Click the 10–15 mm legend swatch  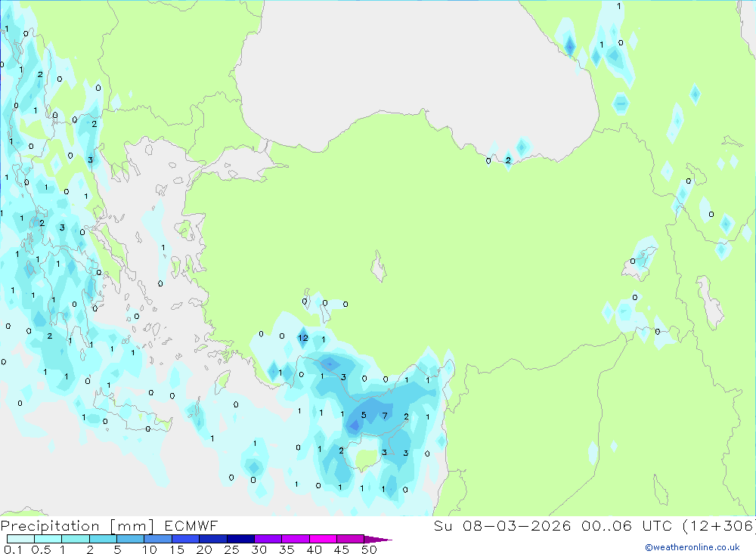(x=158, y=539)
